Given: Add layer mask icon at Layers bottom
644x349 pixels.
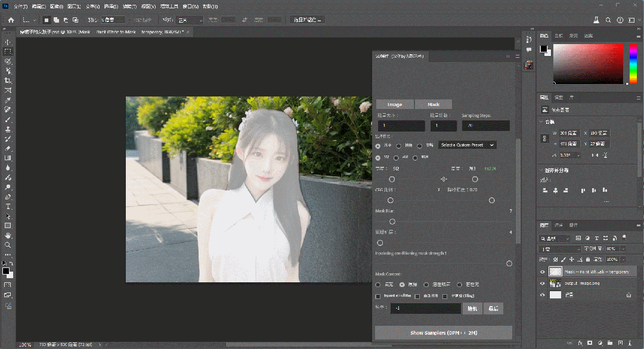Looking at the screenshot, I should pos(590,343).
